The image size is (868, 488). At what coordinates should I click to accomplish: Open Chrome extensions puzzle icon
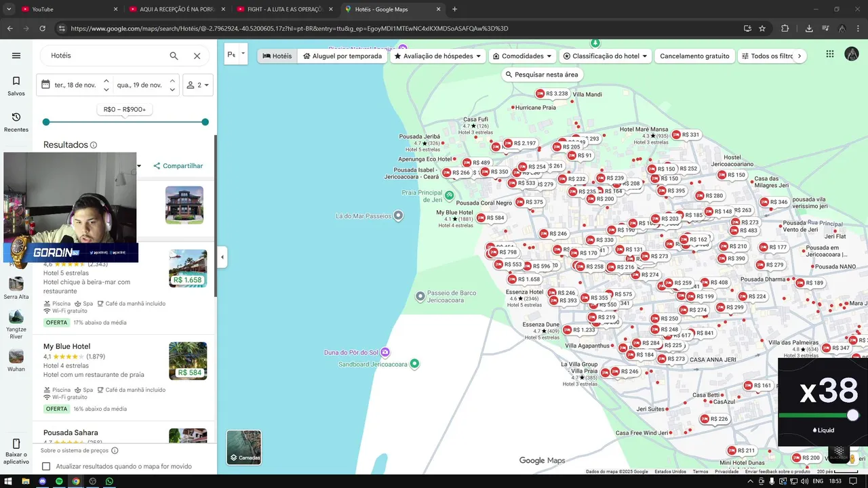pos(785,28)
